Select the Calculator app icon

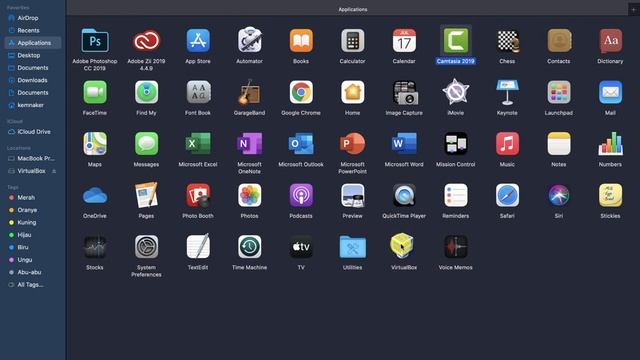click(x=353, y=40)
